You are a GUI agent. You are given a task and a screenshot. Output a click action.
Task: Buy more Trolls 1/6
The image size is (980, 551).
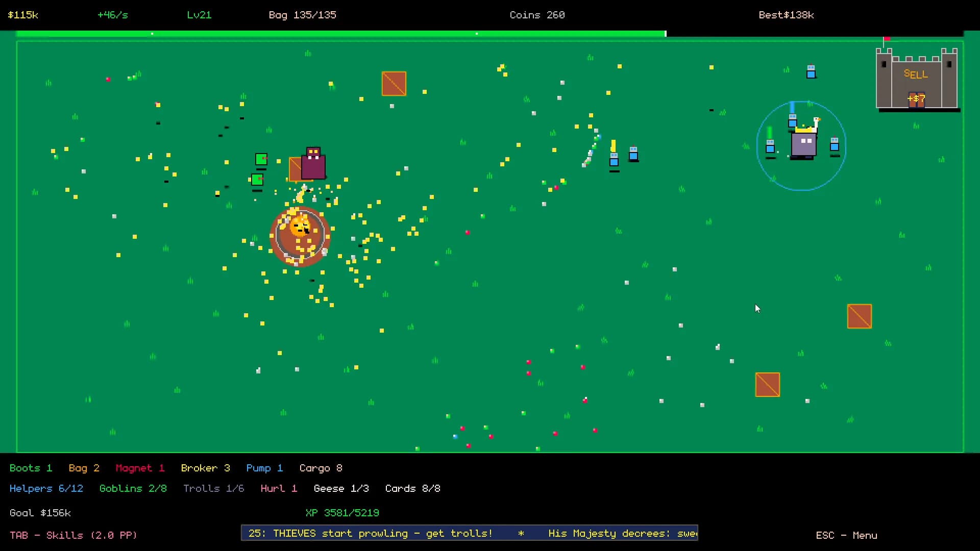point(213,488)
